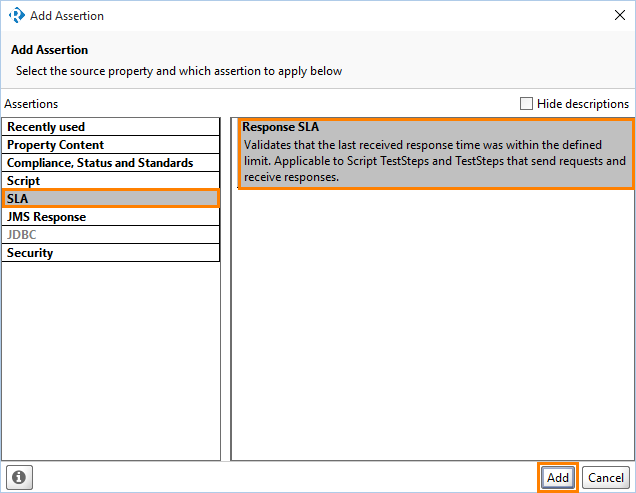
Task: Enable the Hide descriptions checkbox
Action: pyautogui.click(x=526, y=103)
